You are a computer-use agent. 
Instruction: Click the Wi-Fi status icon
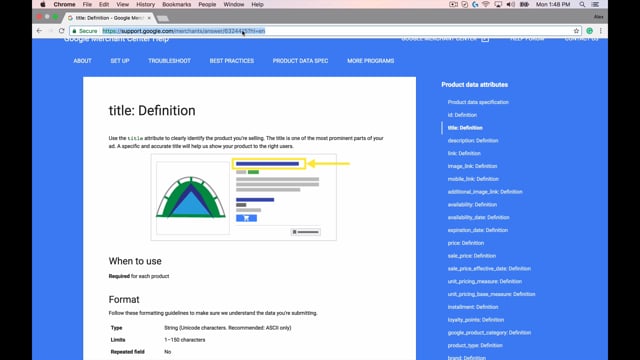(486, 4)
